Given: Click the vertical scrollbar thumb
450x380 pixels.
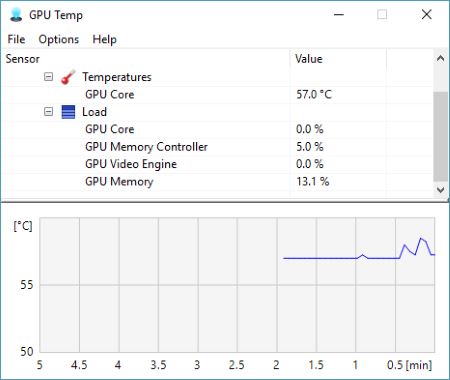Looking at the screenshot, I should [440, 137].
